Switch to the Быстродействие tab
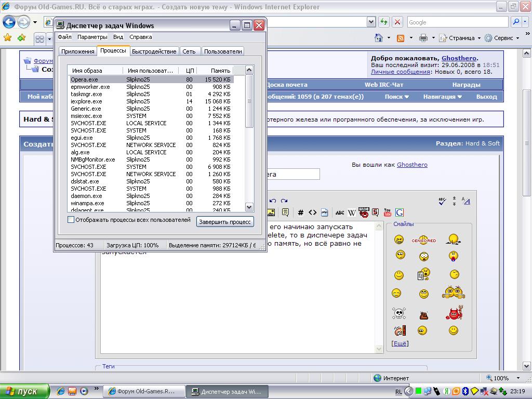The width and height of the screenshot is (532, 399). pos(154,51)
